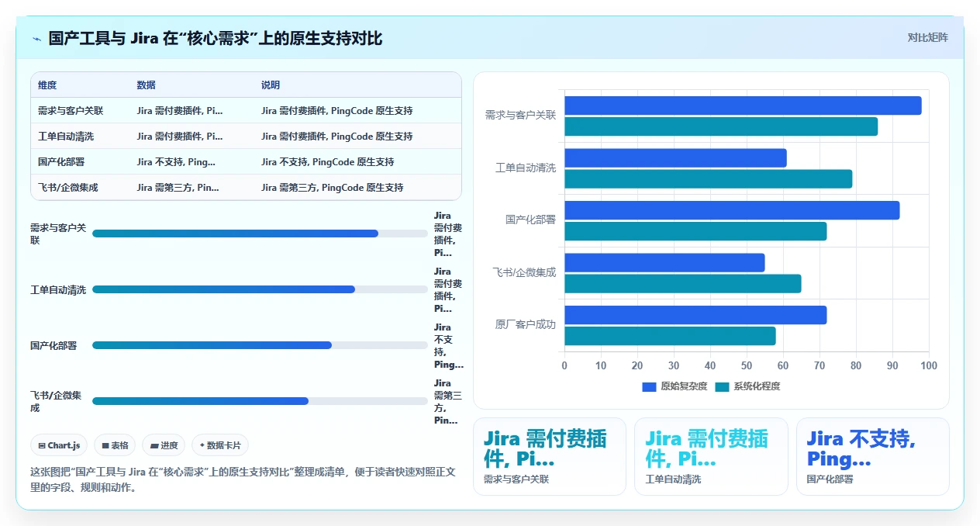Click the 数据 column header
Screen dimensions: 980x526
point(147,85)
